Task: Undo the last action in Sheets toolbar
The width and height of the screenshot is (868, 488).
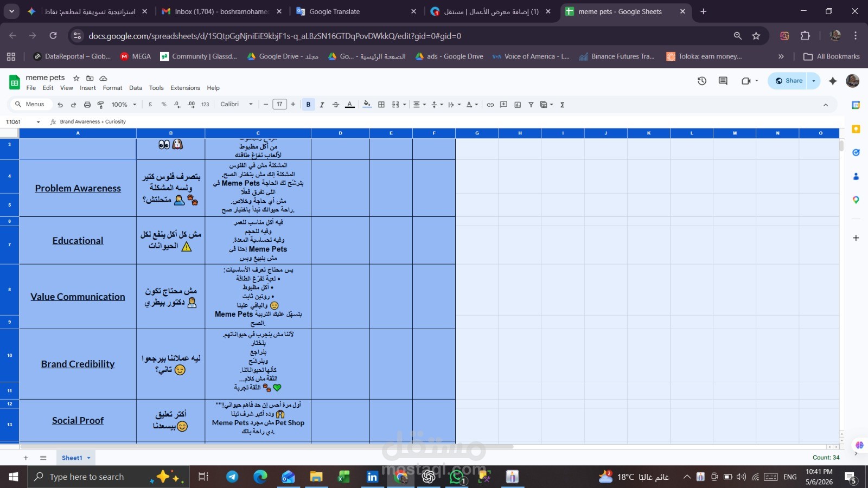Action: pos(60,105)
